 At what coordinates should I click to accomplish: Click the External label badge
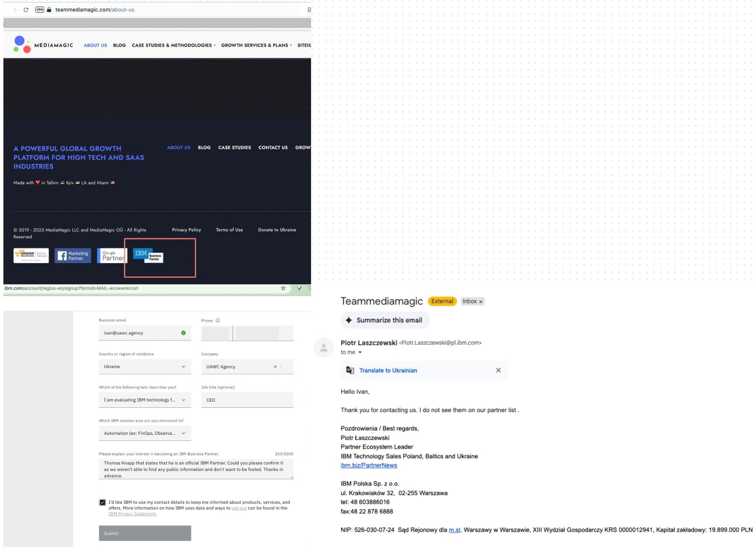click(x=442, y=301)
